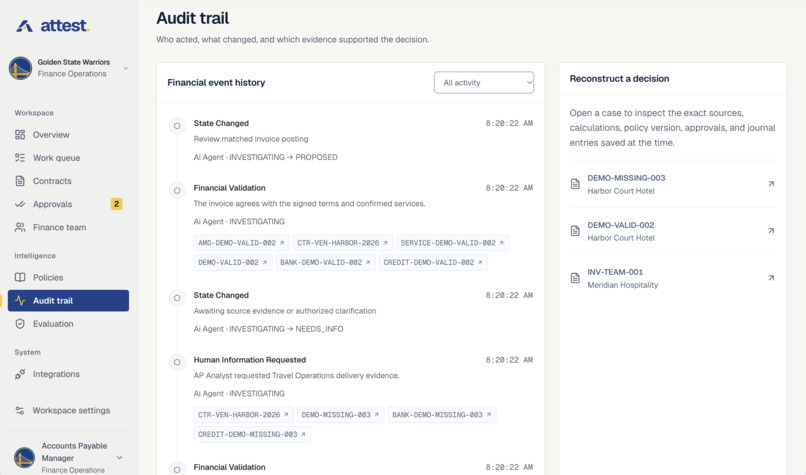Image resolution: width=806 pixels, height=475 pixels.
Task: Open the CREDIT-DEMO-MISSING-003 evidence chip
Action: click(x=252, y=434)
